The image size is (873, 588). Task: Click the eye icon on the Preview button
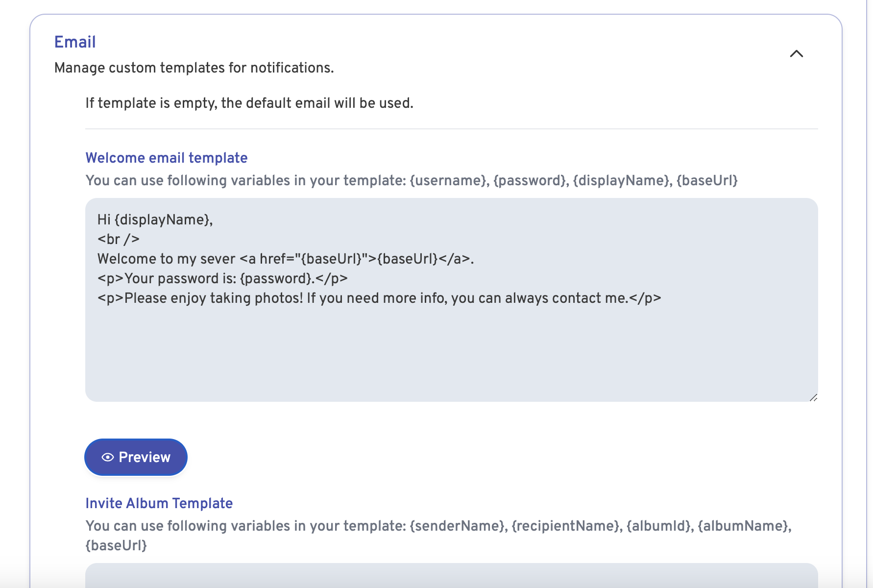(x=107, y=457)
